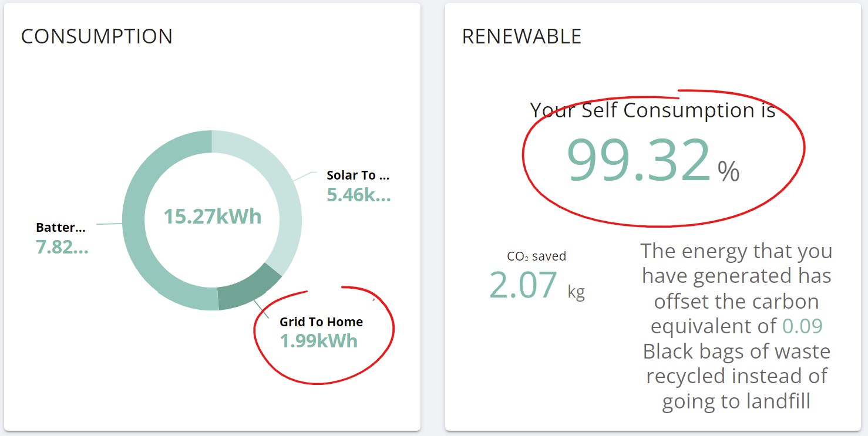The height and width of the screenshot is (436, 868).
Task: Click the Battery donut chart segment
Action: tap(141, 235)
